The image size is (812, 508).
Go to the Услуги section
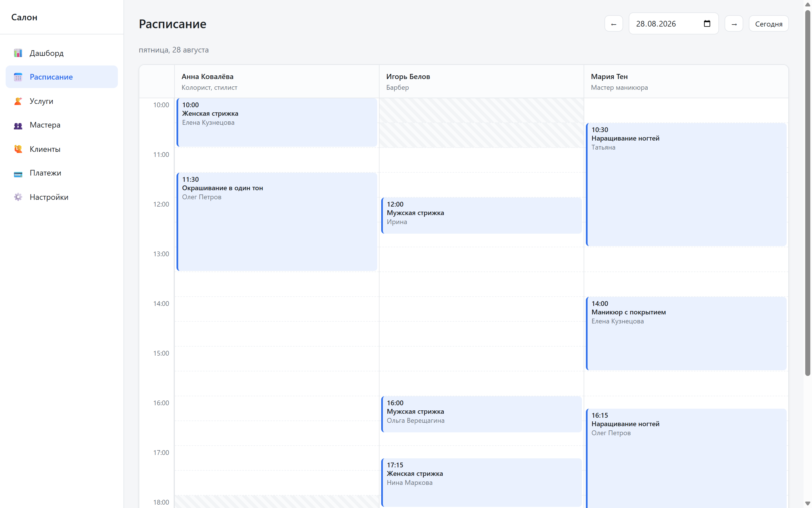[62, 101]
